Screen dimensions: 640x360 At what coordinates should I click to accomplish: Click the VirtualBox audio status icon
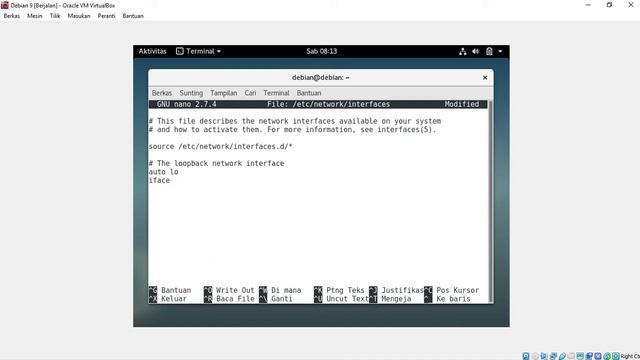pyautogui.click(x=544, y=356)
